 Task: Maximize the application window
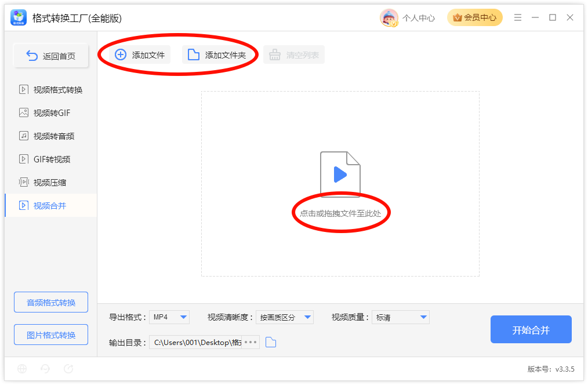click(553, 17)
